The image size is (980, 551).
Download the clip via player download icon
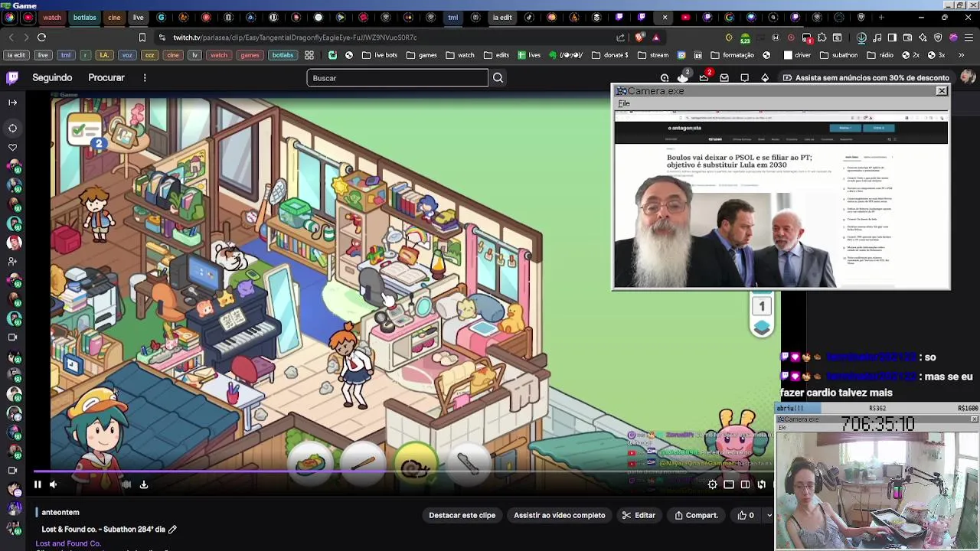point(143,484)
